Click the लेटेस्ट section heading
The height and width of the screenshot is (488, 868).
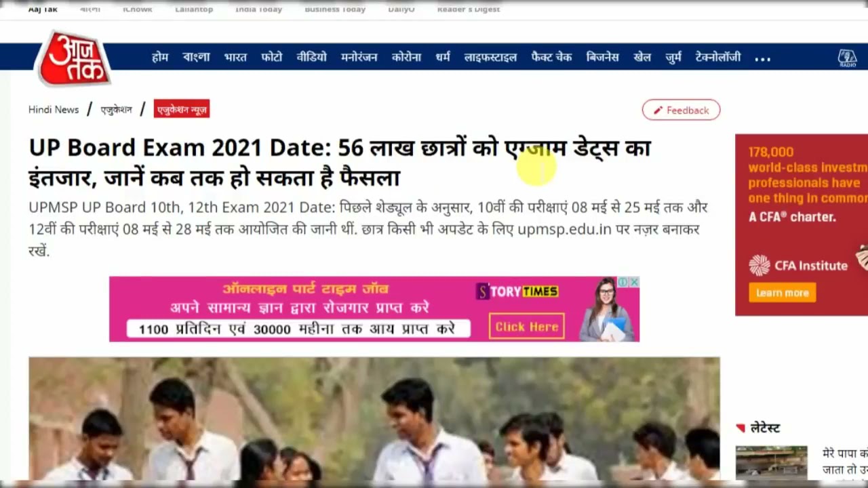pos(765,428)
